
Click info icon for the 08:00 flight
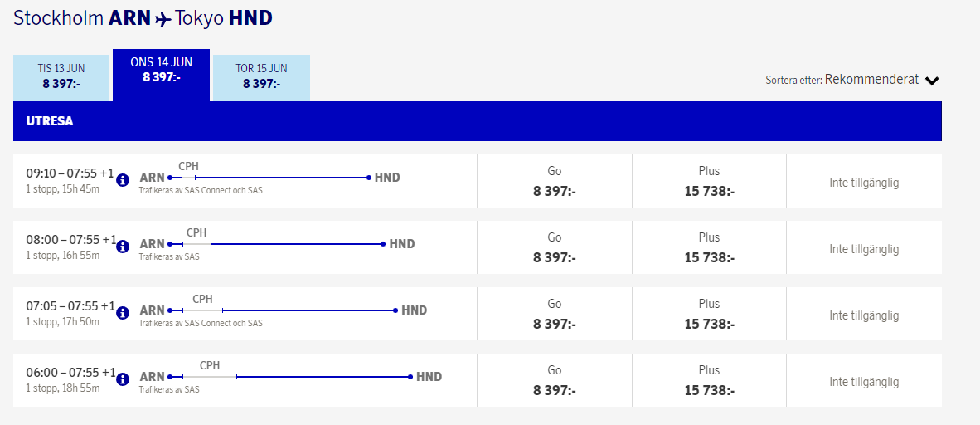(123, 247)
